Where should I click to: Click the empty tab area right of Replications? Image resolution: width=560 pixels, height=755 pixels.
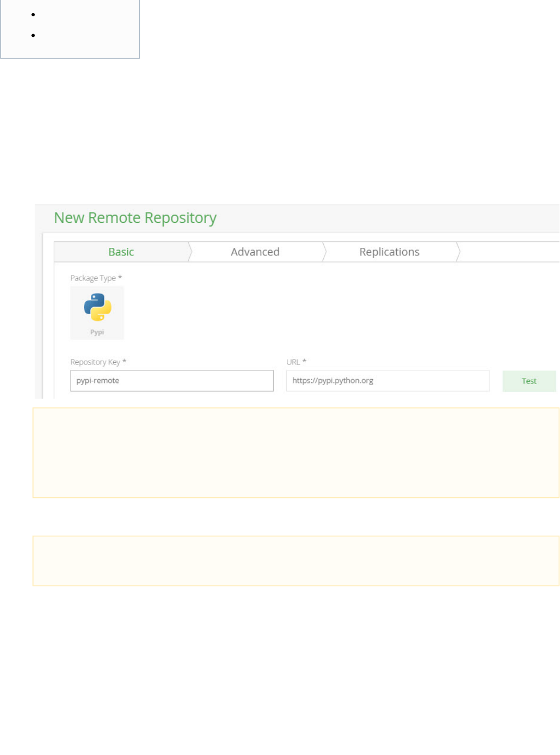click(x=510, y=252)
